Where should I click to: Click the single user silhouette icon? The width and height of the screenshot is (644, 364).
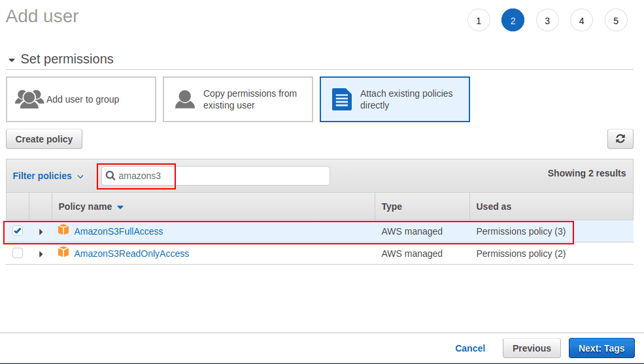[186, 99]
